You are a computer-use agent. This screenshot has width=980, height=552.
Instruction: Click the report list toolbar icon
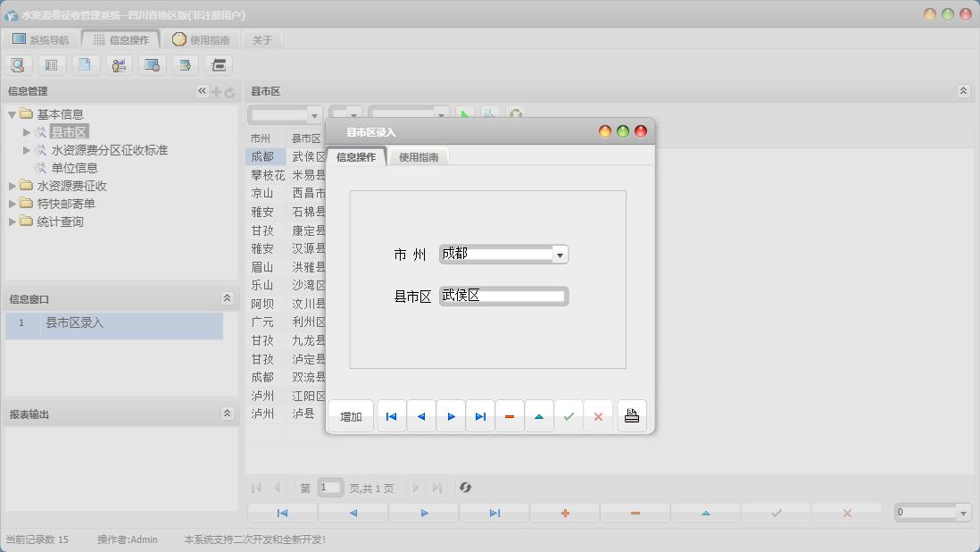click(52, 64)
